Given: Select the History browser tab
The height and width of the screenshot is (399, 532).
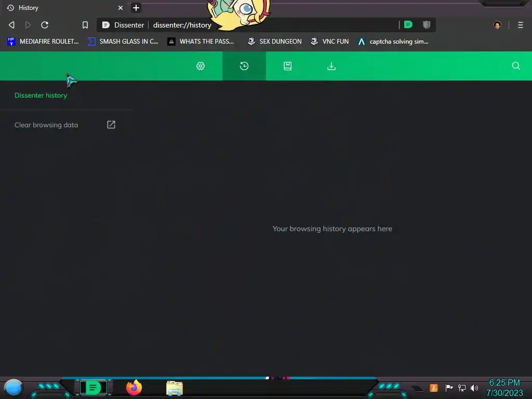Looking at the screenshot, I should pos(64,8).
